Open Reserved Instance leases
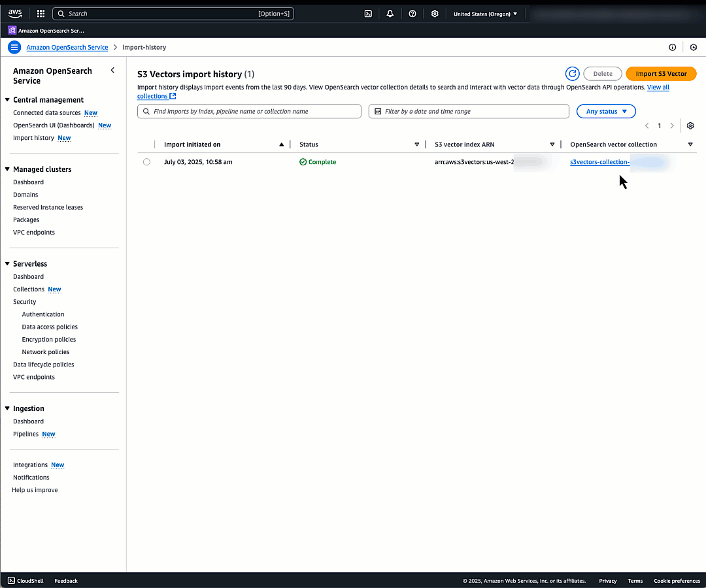Screen dimensions: 706x588 coord(48,207)
